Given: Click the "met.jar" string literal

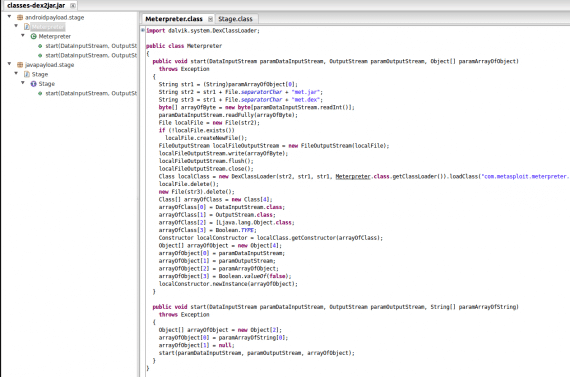Looking at the screenshot, I should point(307,92).
